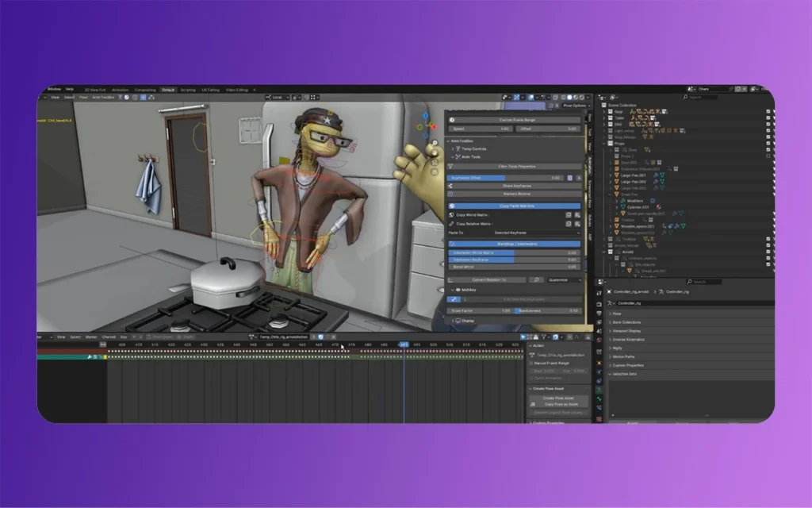The height and width of the screenshot is (508, 812).
Task: Click first icon beside Copy World Matrix
Action: tap(568, 214)
